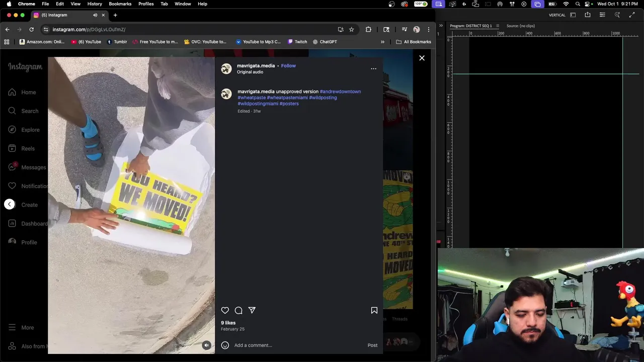The width and height of the screenshot is (644, 362).
Task: Open the Wi-Fi status menu
Action: click(x=566, y=4)
